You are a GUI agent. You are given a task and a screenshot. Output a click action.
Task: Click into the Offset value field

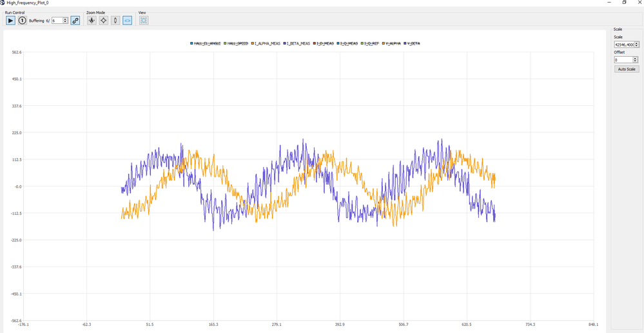(623, 59)
